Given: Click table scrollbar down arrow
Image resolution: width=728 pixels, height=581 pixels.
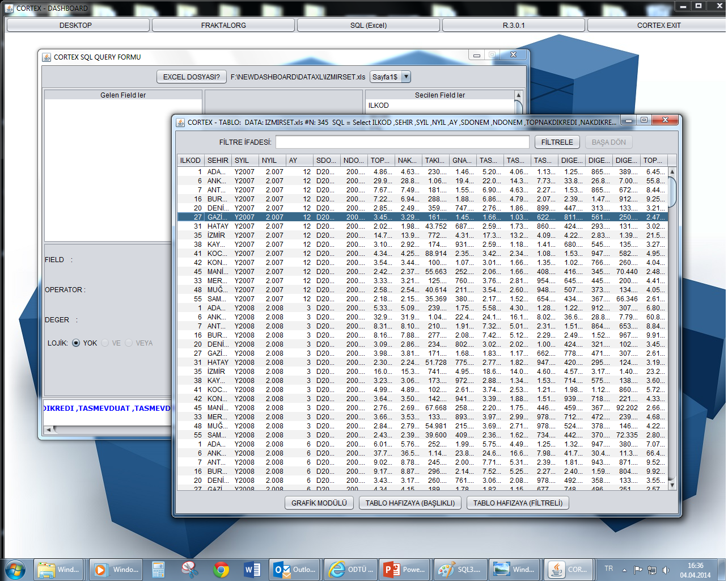Looking at the screenshot, I should tap(672, 485).
